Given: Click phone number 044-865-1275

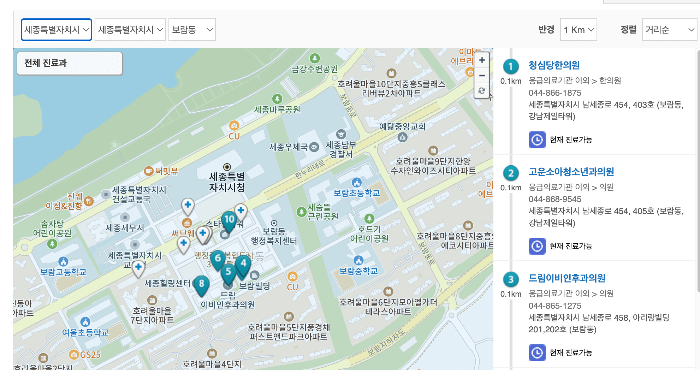Looking at the screenshot, I should coord(555,306).
